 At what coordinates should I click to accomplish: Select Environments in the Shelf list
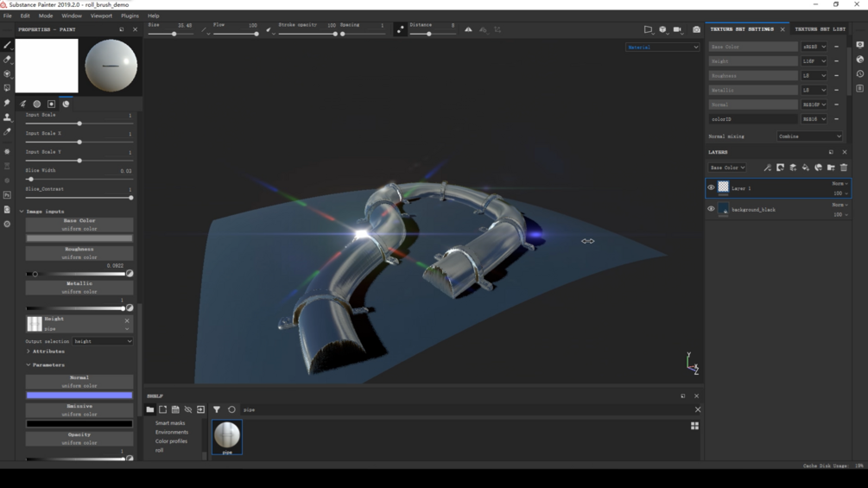click(x=172, y=432)
